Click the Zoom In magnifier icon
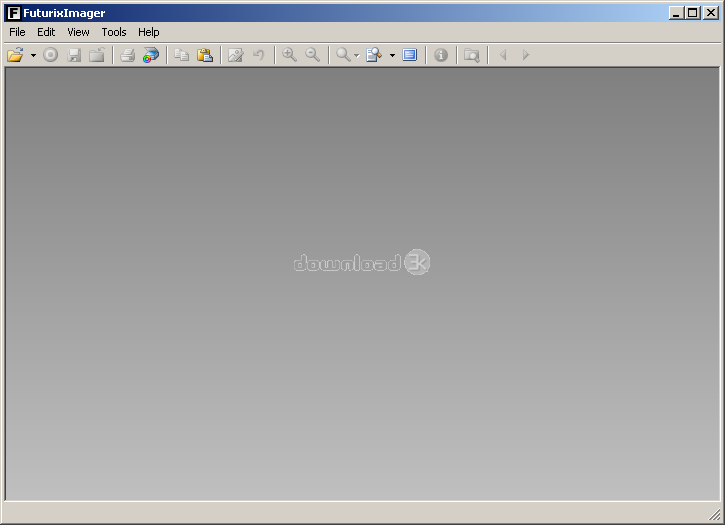The image size is (725, 525). (x=289, y=55)
